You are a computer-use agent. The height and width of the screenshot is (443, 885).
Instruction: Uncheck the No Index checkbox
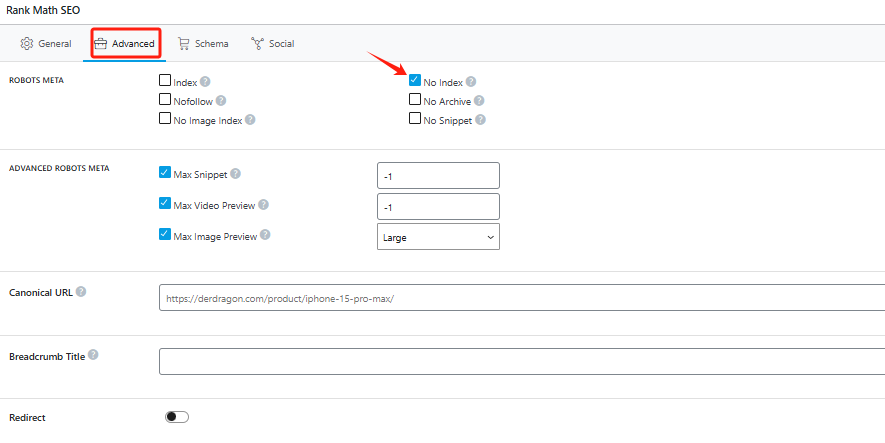tap(415, 81)
